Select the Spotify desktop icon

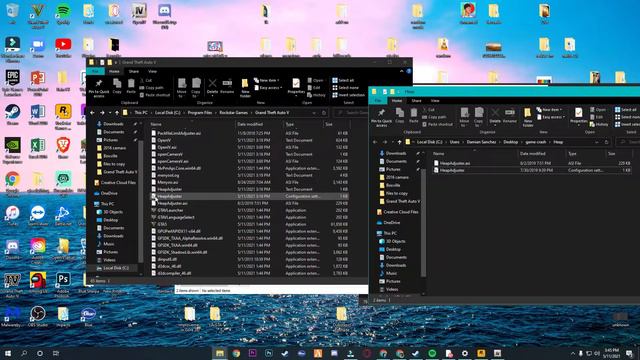point(63,14)
